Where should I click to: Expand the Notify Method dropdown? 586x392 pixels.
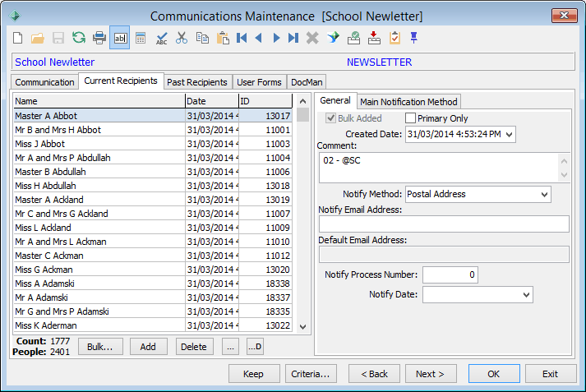[x=544, y=194]
